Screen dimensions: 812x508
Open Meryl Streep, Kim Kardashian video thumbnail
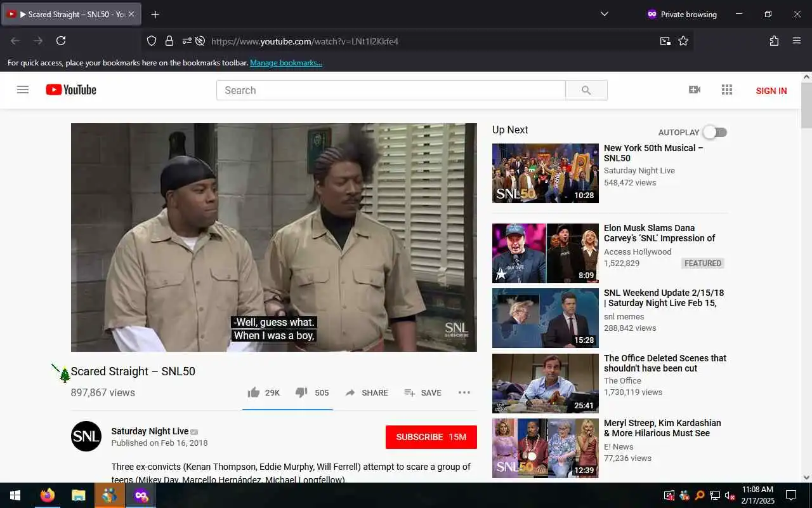coord(546,448)
